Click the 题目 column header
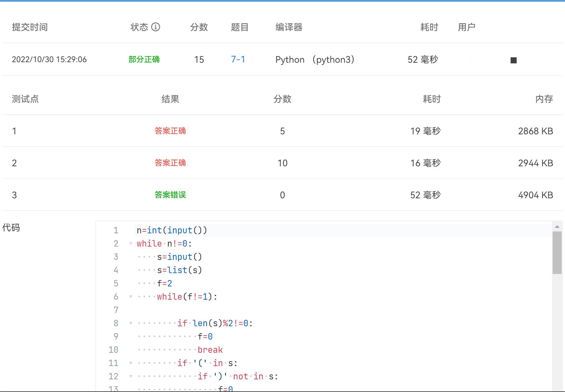 point(240,27)
